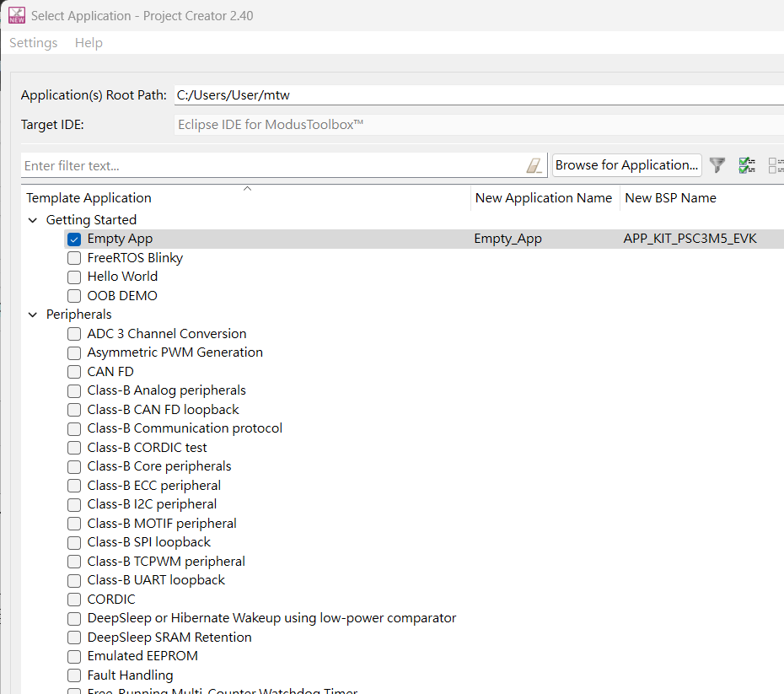The image size is (784, 694).
Task: Check DeepSleep or Hibernate Wakeup checkbox
Action: click(74, 619)
